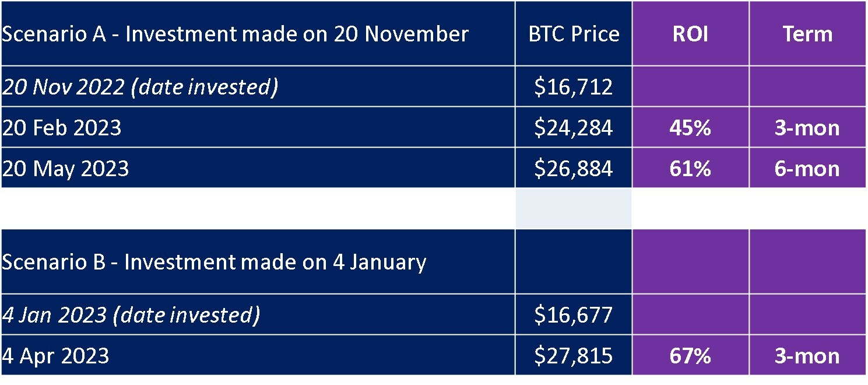Select the 20 Nov 2022 date invested cell
Image resolution: width=868 pixels, height=385 pixels.
click(258, 86)
